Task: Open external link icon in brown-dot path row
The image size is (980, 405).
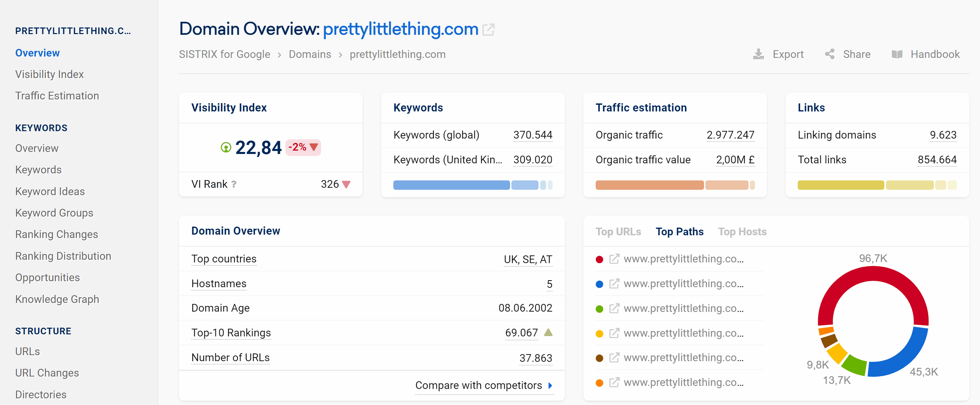Action: coord(614,357)
